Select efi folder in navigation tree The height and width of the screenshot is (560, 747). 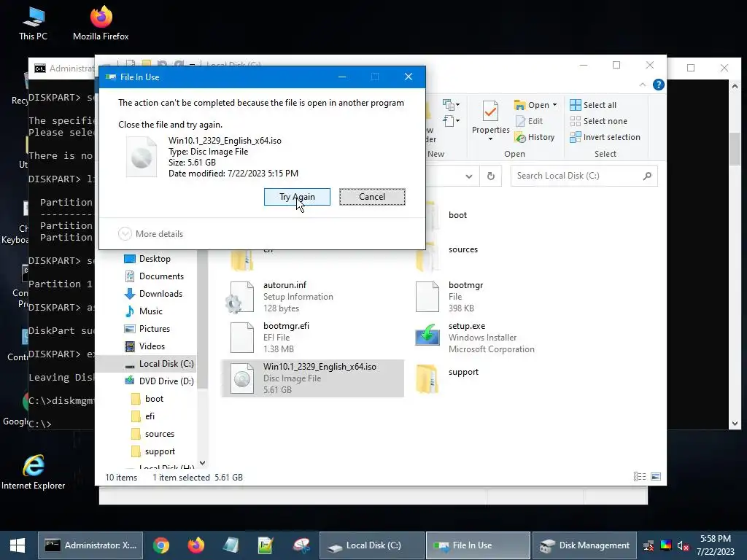(143, 416)
